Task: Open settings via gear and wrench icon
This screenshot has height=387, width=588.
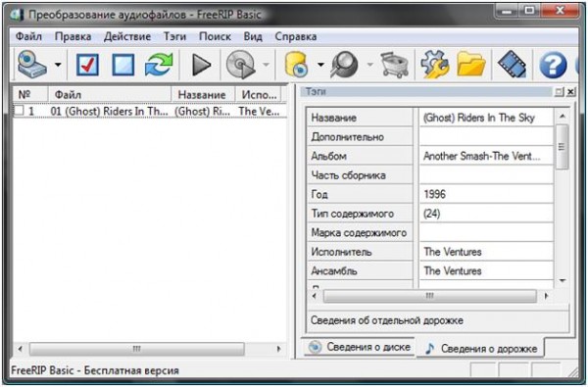Action: (434, 65)
